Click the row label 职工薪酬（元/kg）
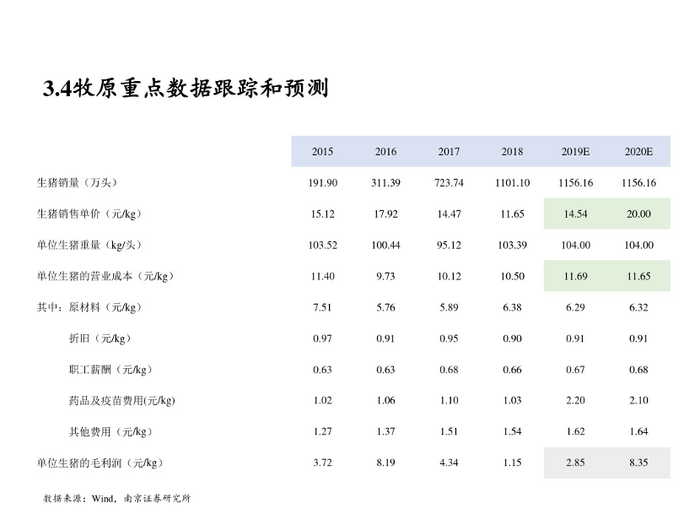The image size is (700, 525). pos(111,370)
